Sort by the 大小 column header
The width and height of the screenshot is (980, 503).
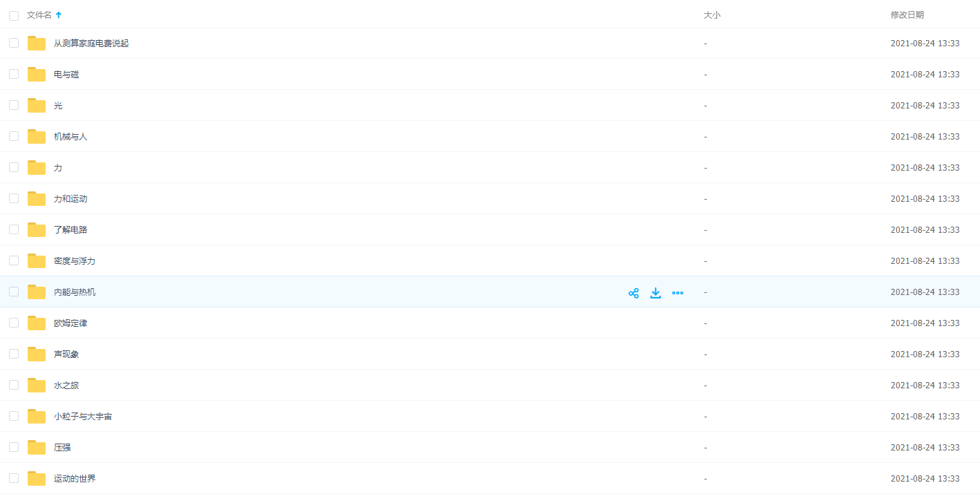coord(712,15)
